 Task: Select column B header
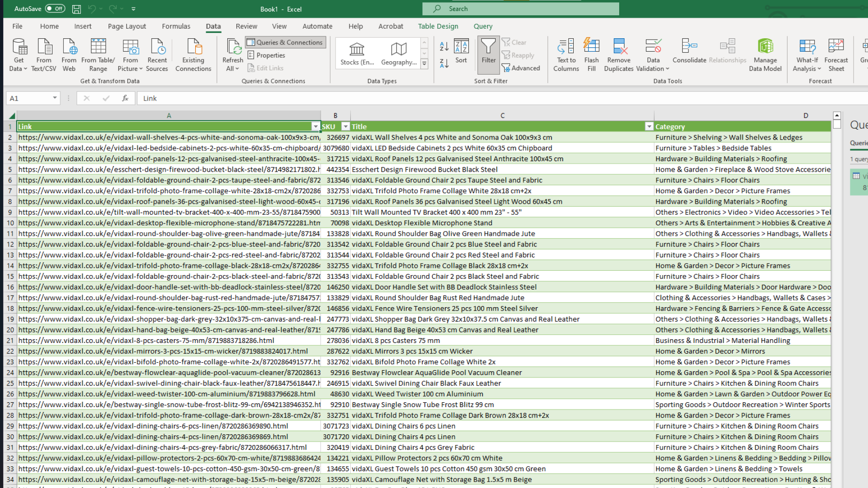335,115
